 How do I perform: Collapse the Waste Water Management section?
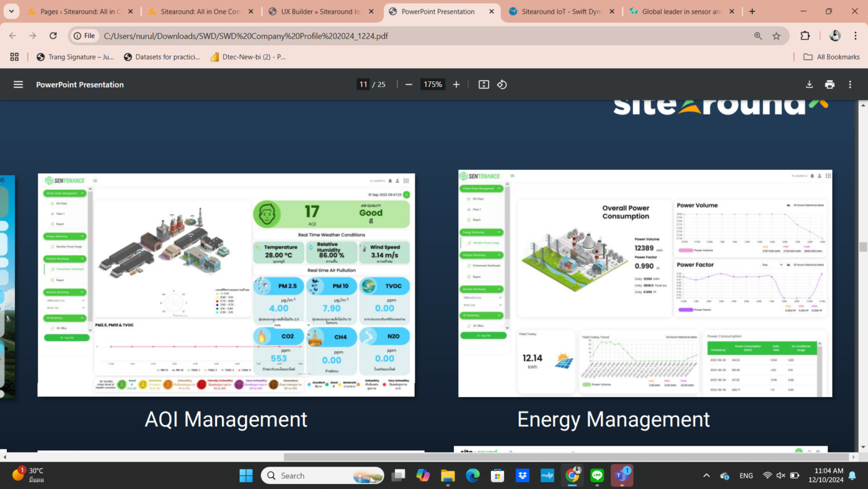click(66, 193)
